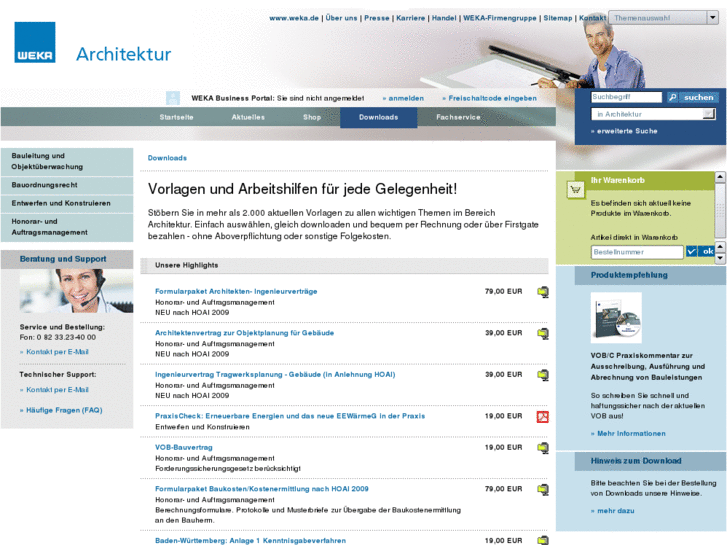Image resolution: width=727 pixels, height=545 pixels.
Task: Open the Startseite tab
Action: tap(176, 117)
